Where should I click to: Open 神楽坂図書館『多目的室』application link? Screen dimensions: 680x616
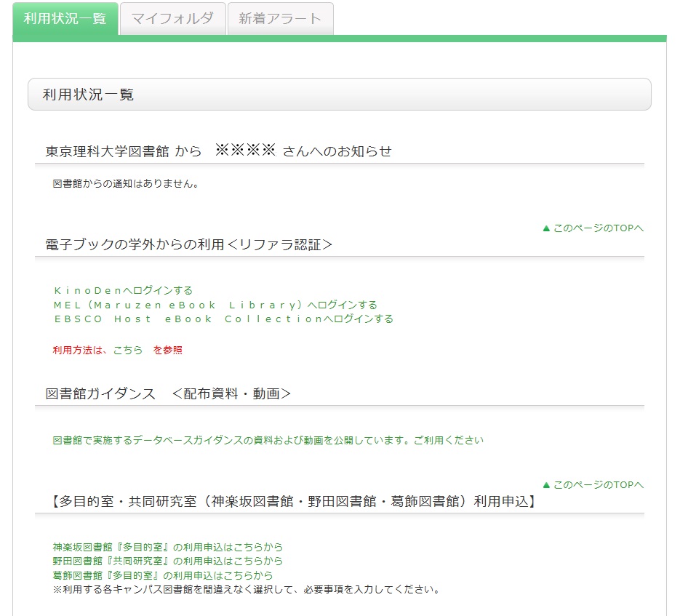tap(168, 547)
